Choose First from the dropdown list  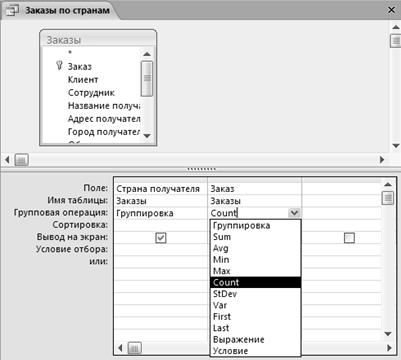255,317
